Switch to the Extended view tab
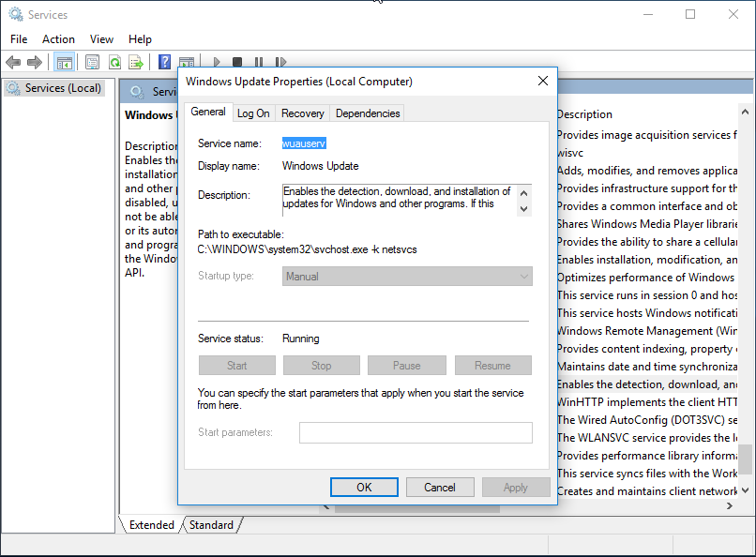This screenshot has height=557, width=756. click(x=151, y=525)
